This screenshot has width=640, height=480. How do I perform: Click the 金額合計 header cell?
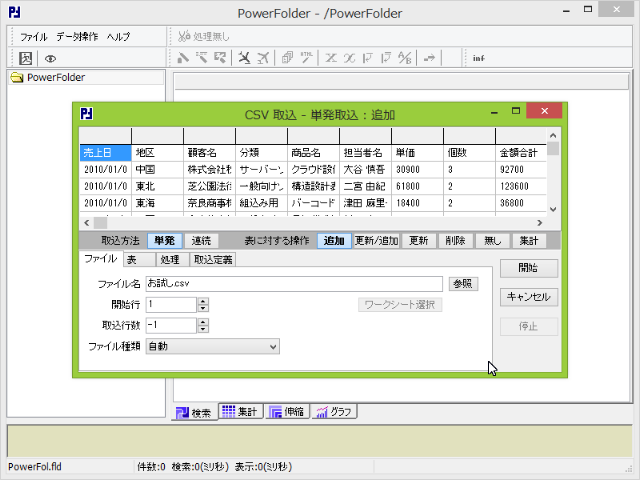(520, 153)
